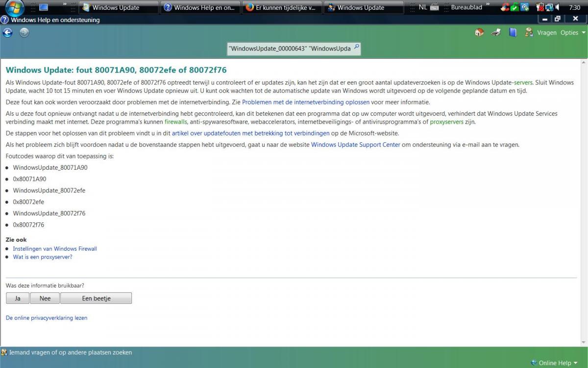Open the blue book contents icon
Viewport: 588px width, 368px height.
point(513,33)
